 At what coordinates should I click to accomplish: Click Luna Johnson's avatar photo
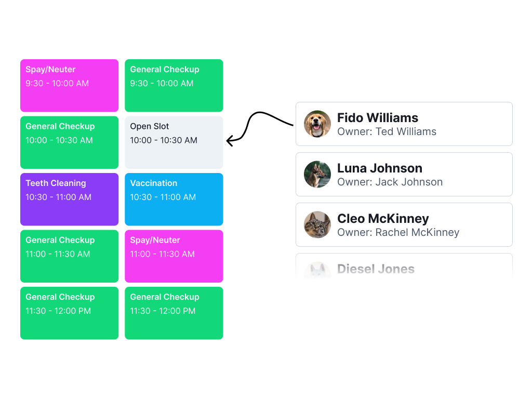click(x=317, y=175)
